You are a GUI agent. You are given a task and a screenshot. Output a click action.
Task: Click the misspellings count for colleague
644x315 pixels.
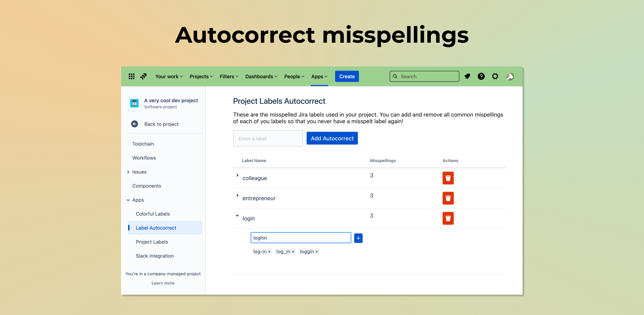coord(372,175)
